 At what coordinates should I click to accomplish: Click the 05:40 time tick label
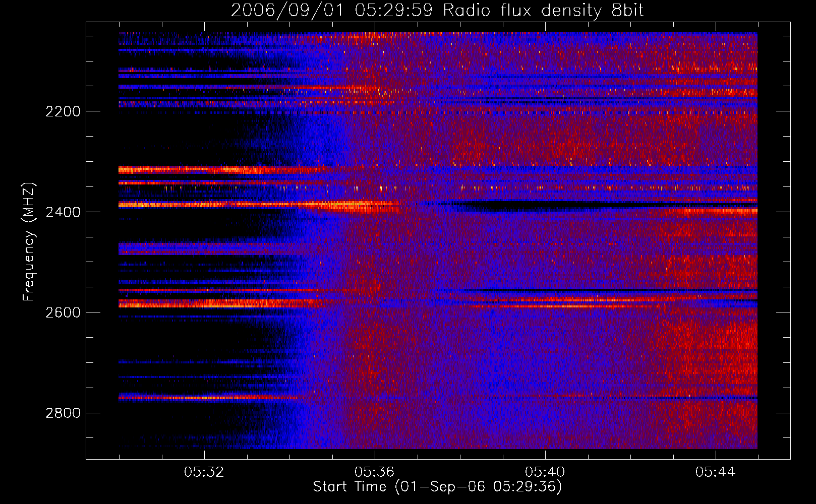click(545, 472)
